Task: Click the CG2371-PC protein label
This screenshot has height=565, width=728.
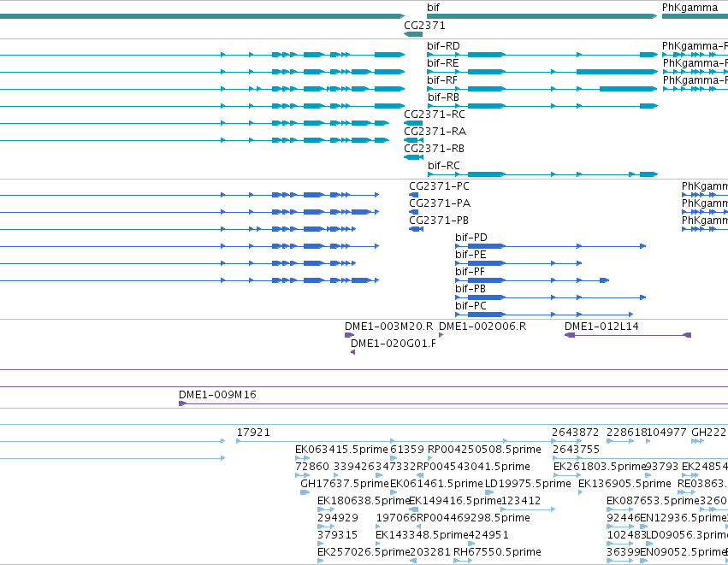Action: [x=439, y=186]
